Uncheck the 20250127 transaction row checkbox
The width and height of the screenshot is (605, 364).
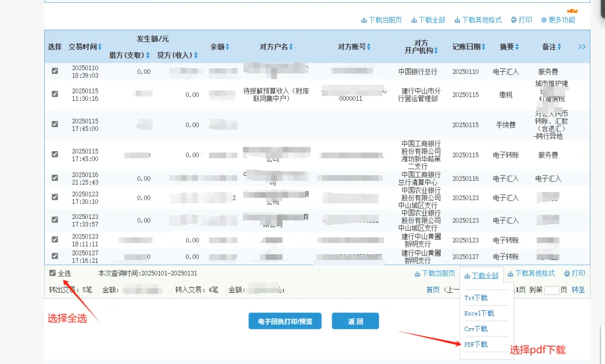[54, 256]
